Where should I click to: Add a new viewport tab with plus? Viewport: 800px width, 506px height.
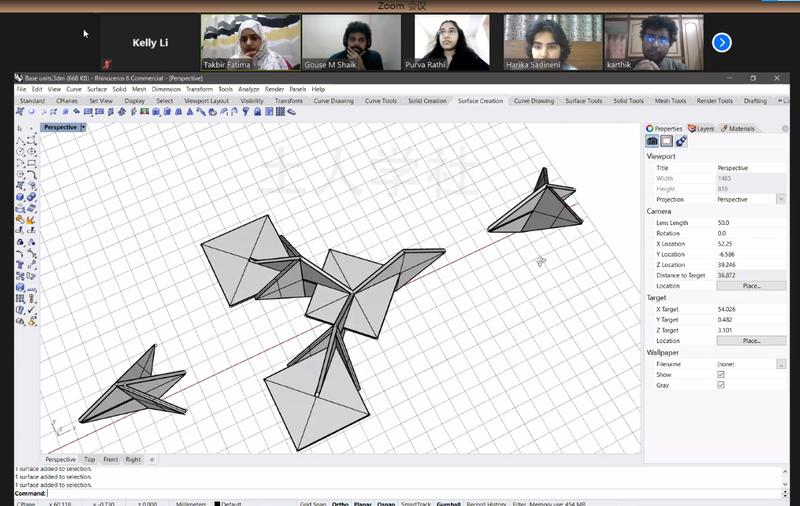coord(152,459)
